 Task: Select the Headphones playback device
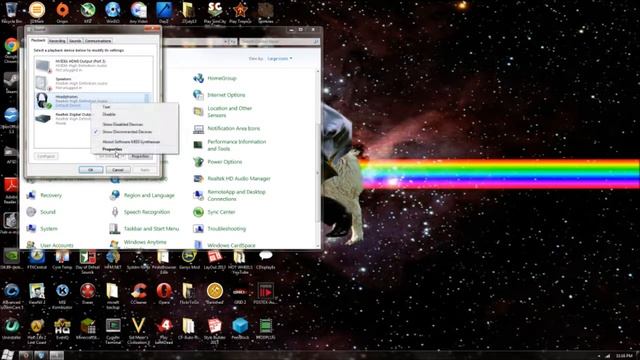93,101
